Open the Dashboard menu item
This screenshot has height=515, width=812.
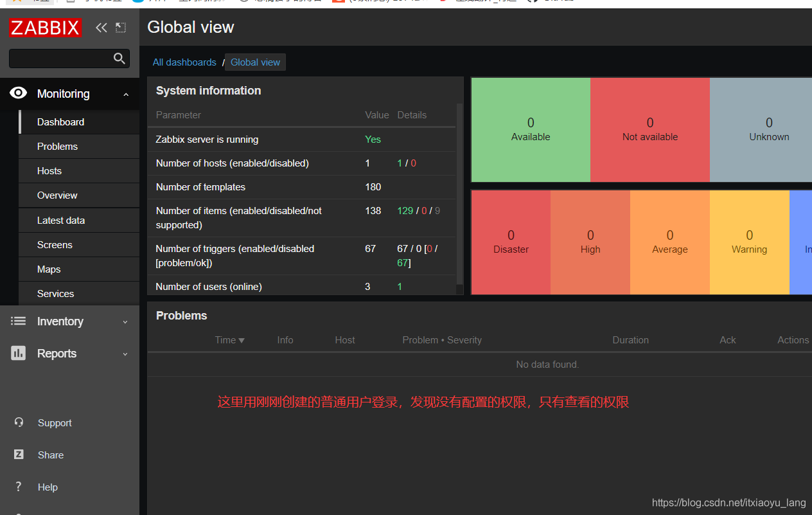(79, 122)
